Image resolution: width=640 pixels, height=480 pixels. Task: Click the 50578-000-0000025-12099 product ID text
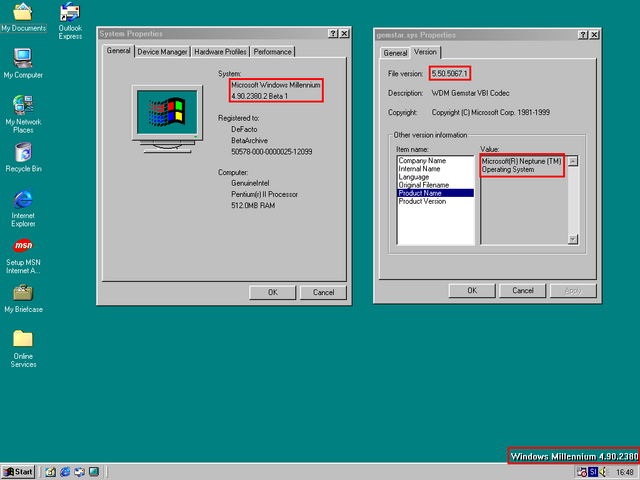(271, 152)
